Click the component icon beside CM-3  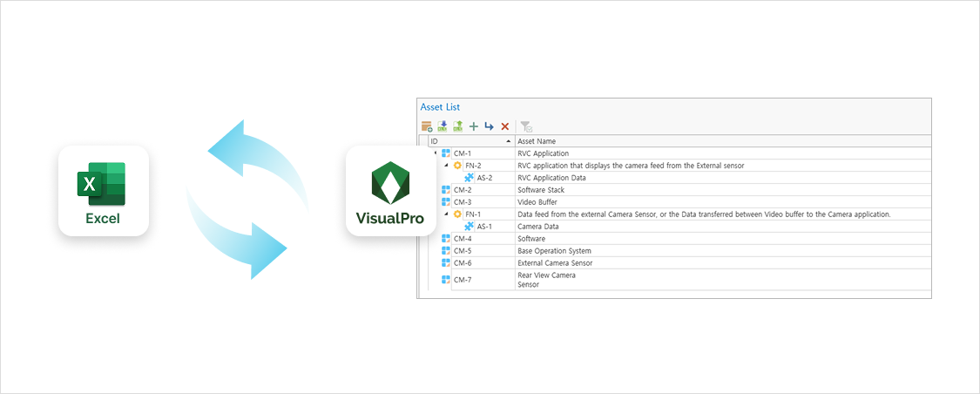[x=446, y=202]
